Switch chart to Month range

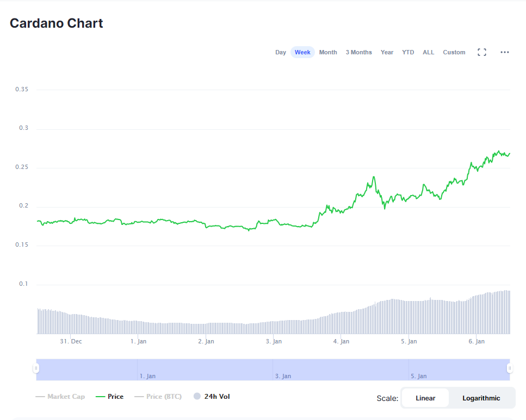tap(328, 52)
